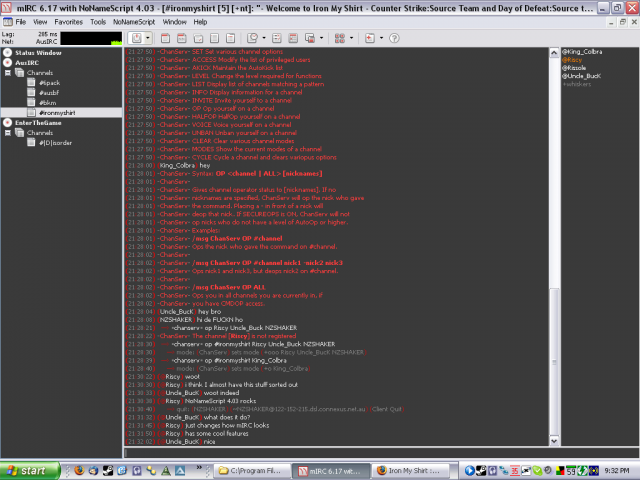Open the Favorites menu

pyautogui.click(x=69, y=22)
